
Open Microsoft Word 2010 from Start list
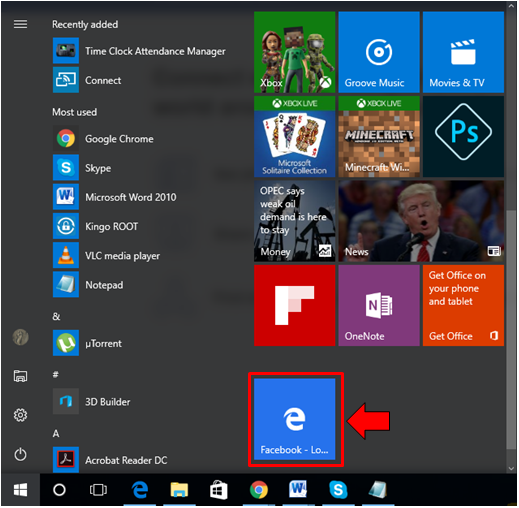coord(115,197)
